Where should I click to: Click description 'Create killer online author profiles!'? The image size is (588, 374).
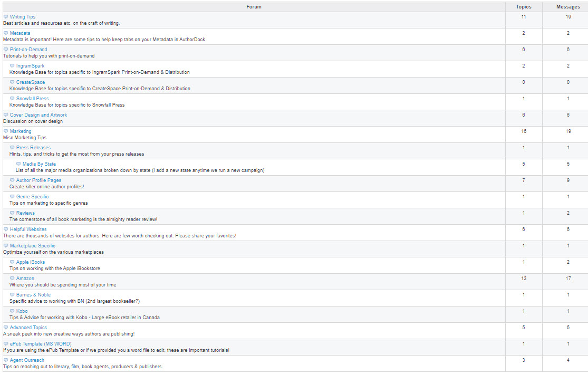[47, 187]
